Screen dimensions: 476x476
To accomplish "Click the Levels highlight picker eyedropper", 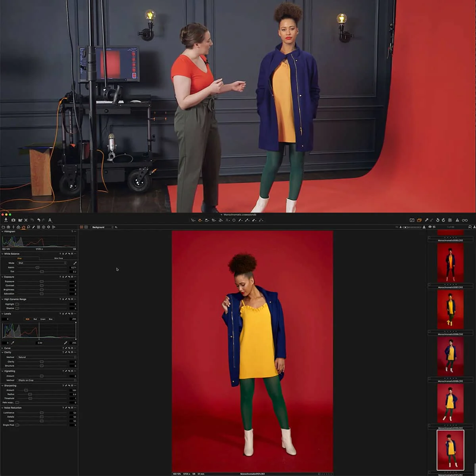I will coord(65,343).
